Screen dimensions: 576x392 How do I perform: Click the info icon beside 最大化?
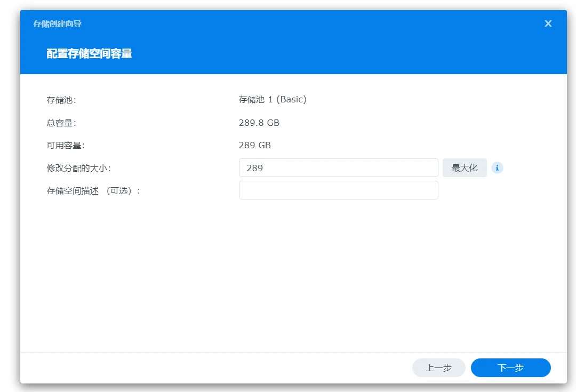pyautogui.click(x=497, y=168)
